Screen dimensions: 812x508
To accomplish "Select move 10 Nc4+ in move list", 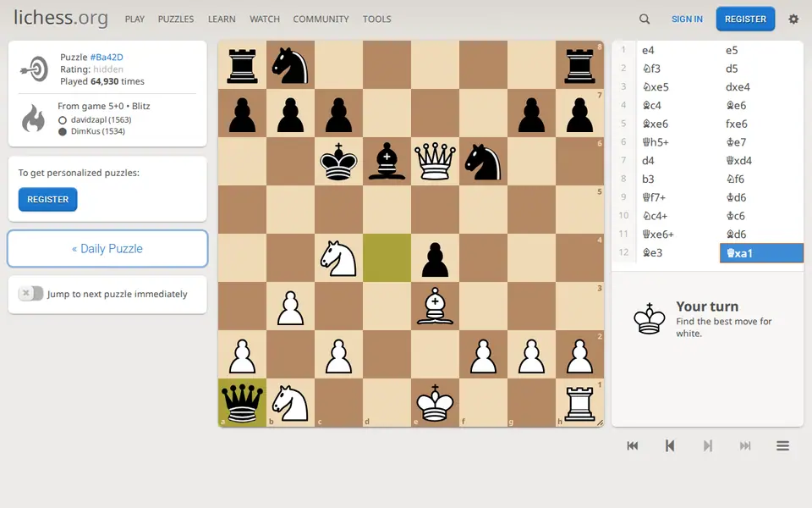I will (678, 216).
